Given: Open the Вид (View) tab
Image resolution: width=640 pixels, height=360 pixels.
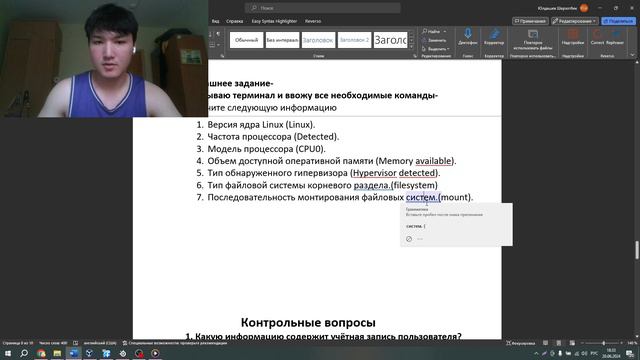Looking at the screenshot, I should coord(216,21).
